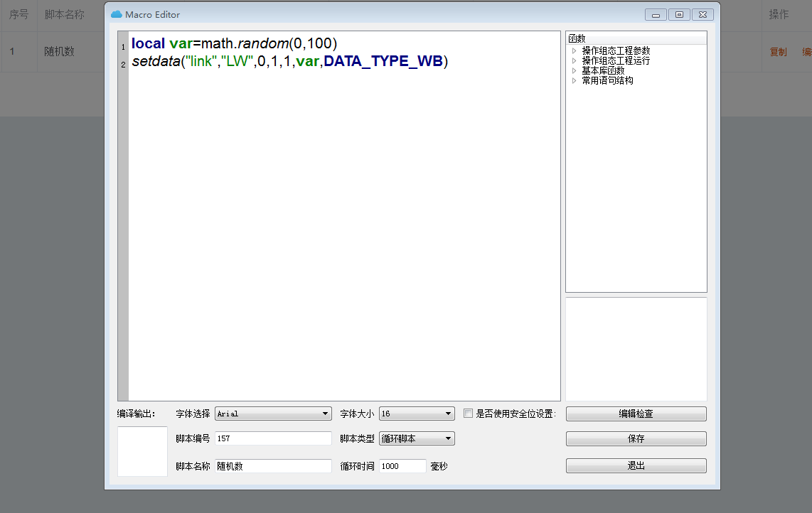Expand the 基本库函数 tree node
The height and width of the screenshot is (513, 812).
pyautogui.click(x=574, y=70)
